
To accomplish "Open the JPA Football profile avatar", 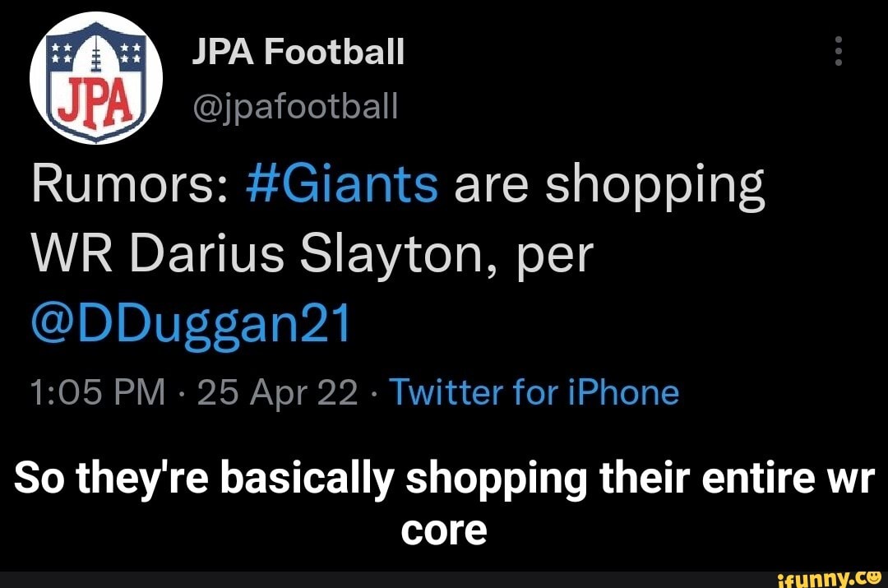I will 95,77.
